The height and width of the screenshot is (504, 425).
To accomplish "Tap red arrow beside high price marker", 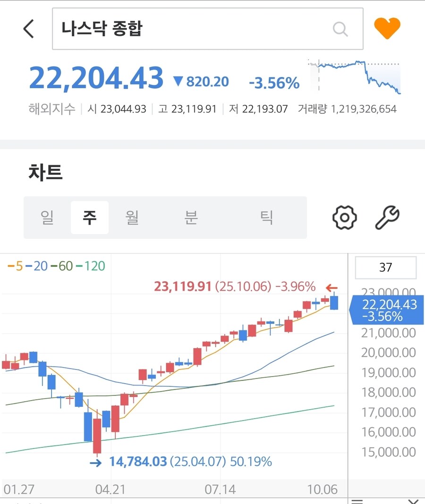I will [x=331, y=287].
